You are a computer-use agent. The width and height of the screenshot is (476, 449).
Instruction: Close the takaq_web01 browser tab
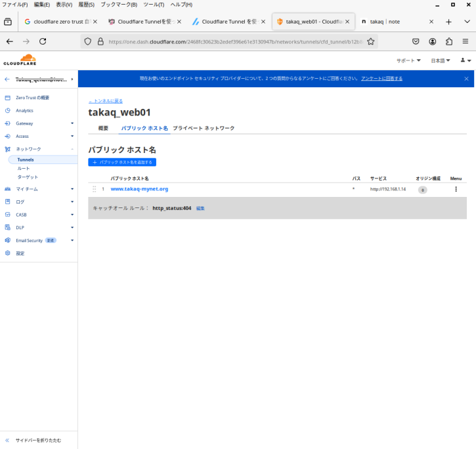pos(347,22)
